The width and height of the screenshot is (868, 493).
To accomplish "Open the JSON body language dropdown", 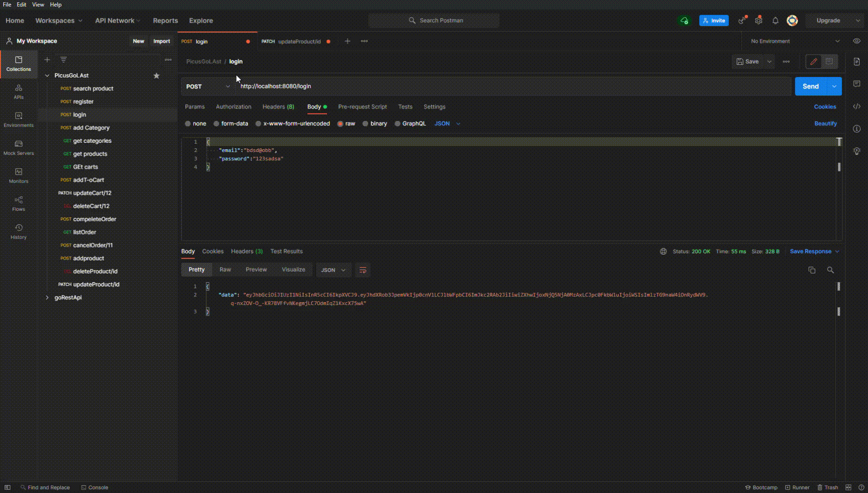I will coord(447,124).
